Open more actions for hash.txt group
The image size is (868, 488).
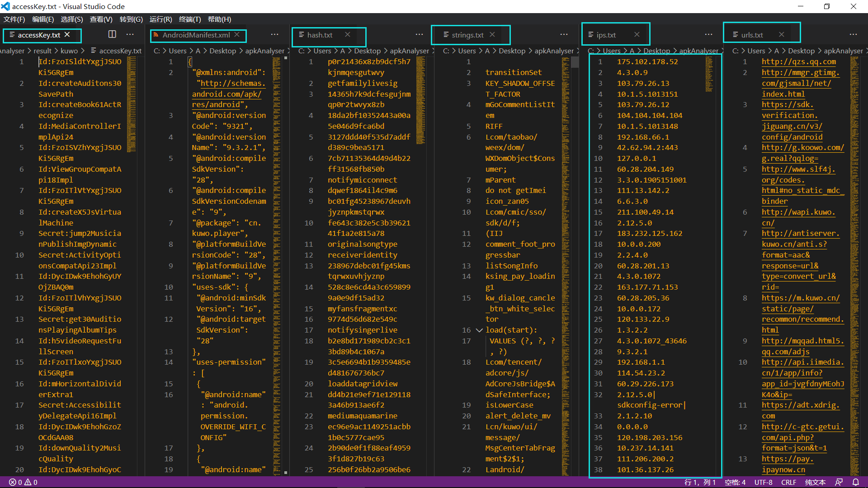[420, 34]
